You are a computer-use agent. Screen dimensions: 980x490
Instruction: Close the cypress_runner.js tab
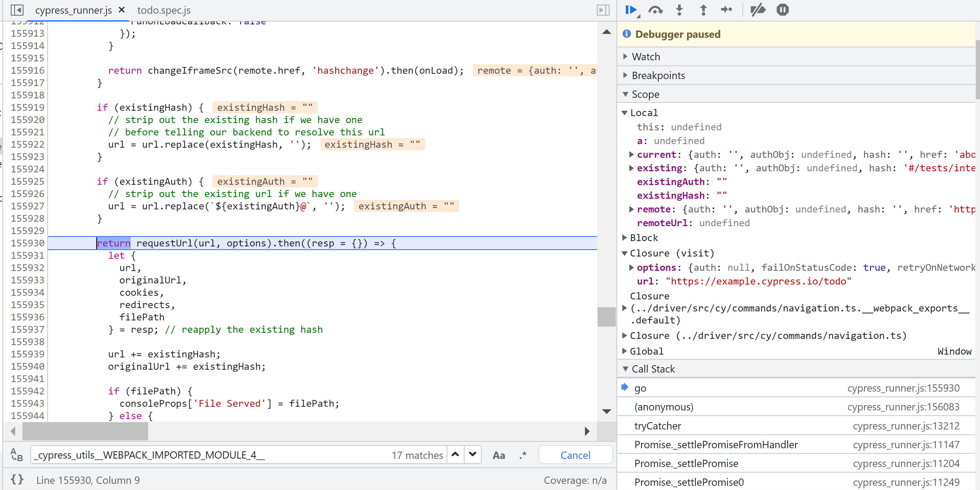(x=122, y=10)
